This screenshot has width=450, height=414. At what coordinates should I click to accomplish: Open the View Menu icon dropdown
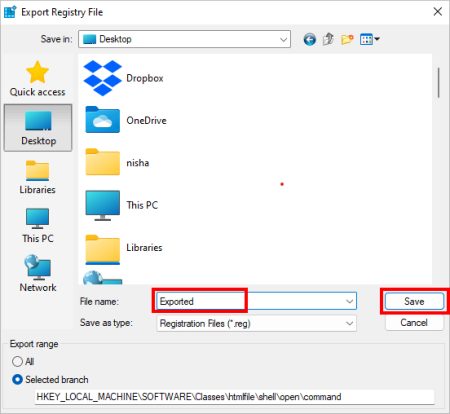coord(369,39)
